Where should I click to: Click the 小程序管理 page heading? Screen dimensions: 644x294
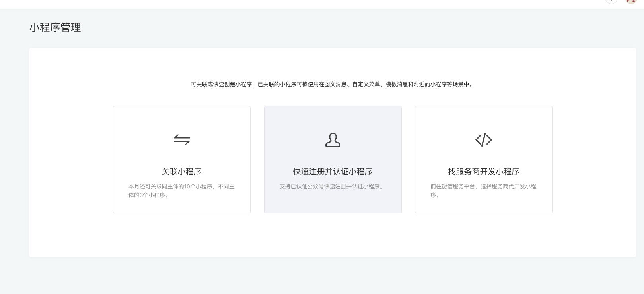(55, 27)
